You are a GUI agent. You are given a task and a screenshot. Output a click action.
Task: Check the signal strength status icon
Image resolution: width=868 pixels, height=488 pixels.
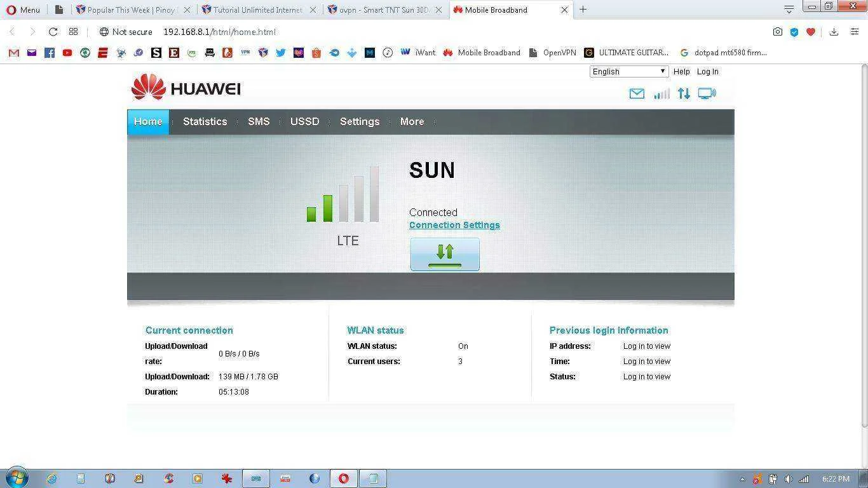click(661, 94)
